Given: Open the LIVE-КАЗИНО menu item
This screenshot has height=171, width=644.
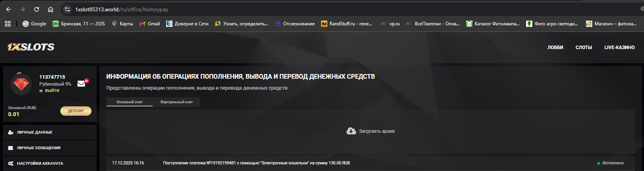Looking at the screenshot, I should pos(619,48).
